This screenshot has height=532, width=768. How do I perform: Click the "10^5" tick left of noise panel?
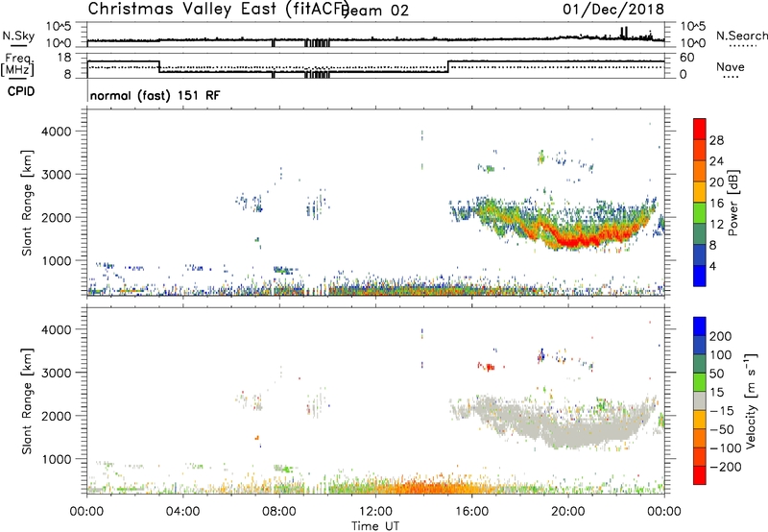[59, 27]
